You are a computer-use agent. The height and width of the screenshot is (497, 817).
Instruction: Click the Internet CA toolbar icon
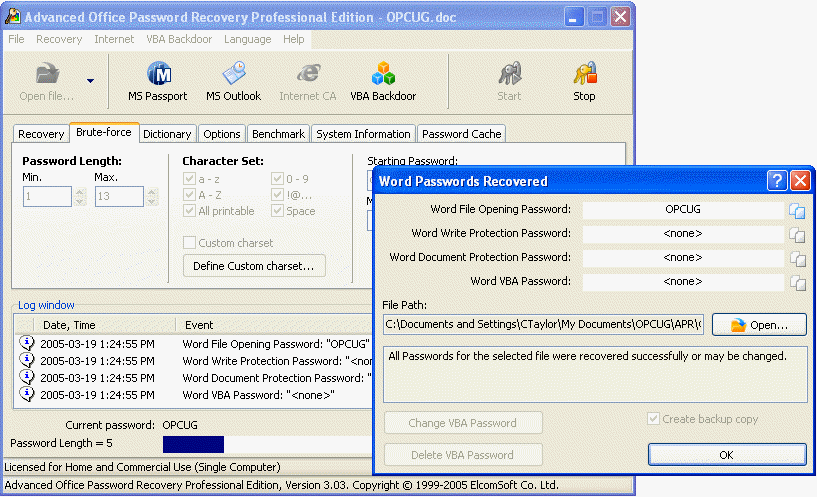tap(308, 73)
